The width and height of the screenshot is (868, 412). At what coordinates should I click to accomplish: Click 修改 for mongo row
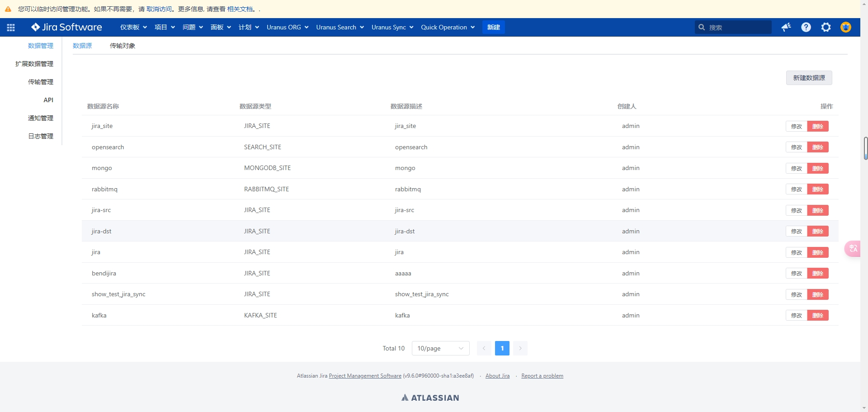[x=797, y=168]
